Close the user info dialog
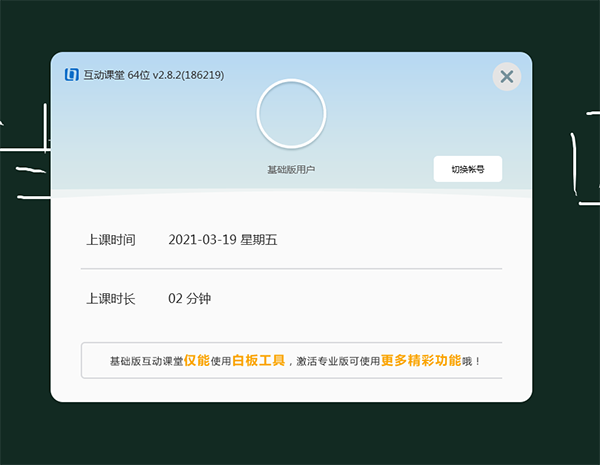600x465 pixels. [x=507, y=76]
